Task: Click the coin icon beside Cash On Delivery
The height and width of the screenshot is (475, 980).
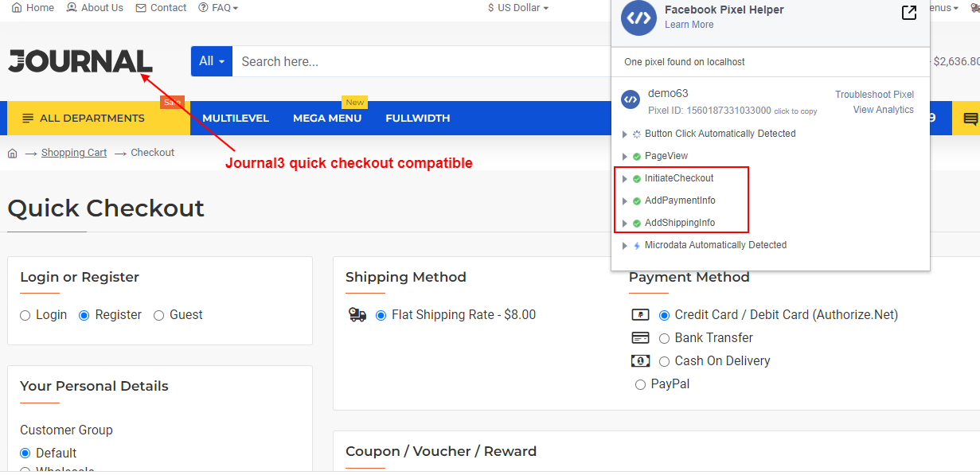Action: pos(641,360)
